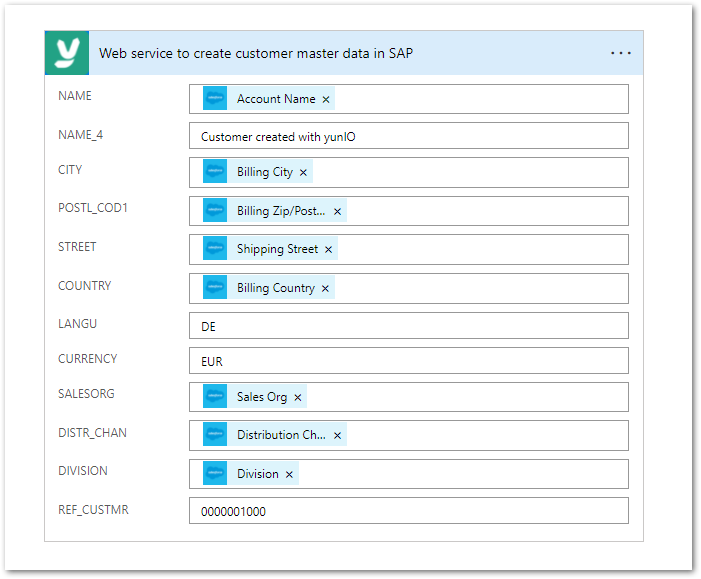This screenshot has height=579, width=701.
Task: Click the COUNTRY field label
Action: pyautogui.click(x=84, y=286)
